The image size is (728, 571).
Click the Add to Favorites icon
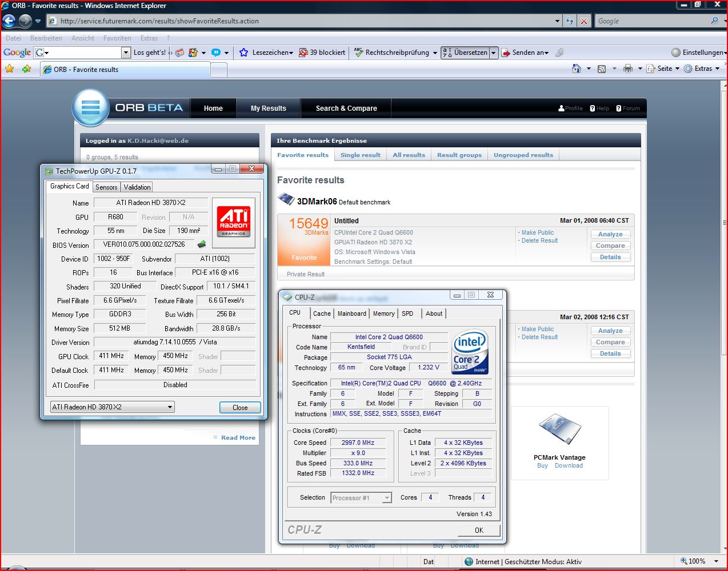[26, 69]
